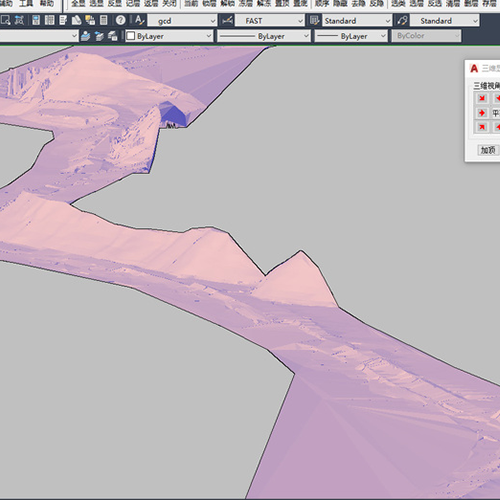
Task: Click the white ByLayer color swatch
Action: [x=131, y=36]
